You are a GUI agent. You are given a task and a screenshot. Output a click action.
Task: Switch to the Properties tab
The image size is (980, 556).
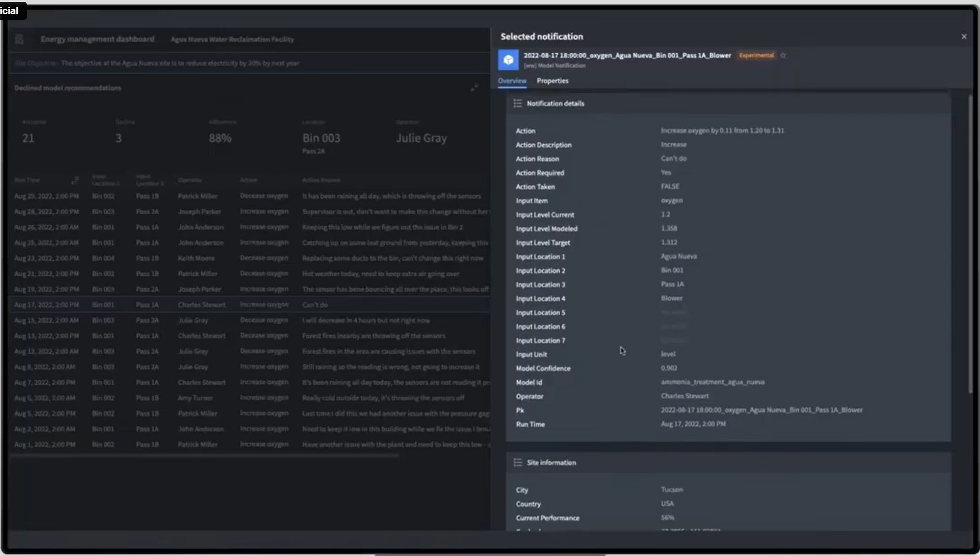[552, 81]
